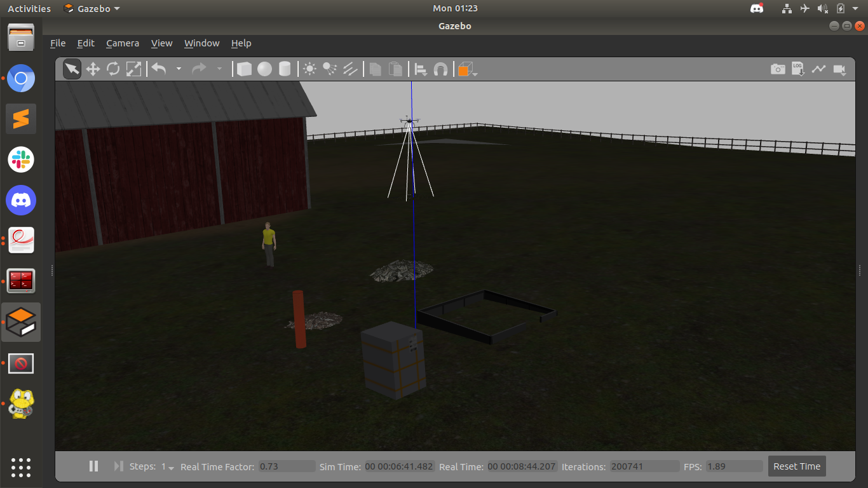Insert a box shape

244,69
